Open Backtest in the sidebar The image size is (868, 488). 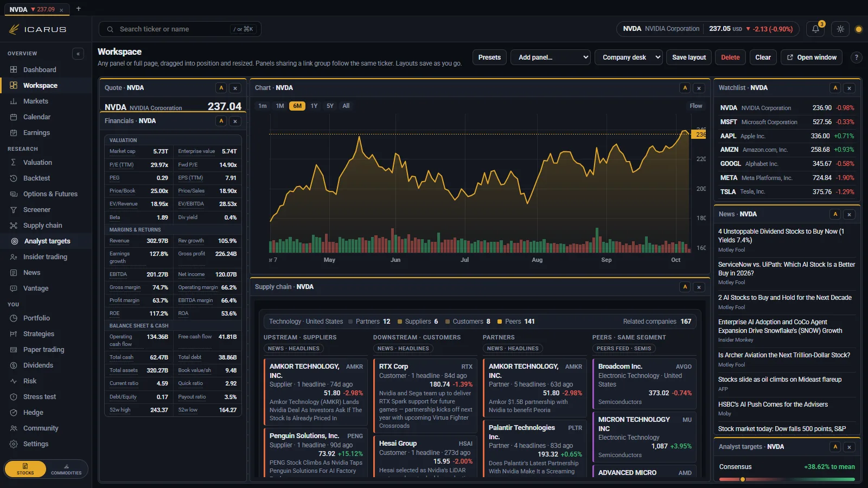click(46, 178)
